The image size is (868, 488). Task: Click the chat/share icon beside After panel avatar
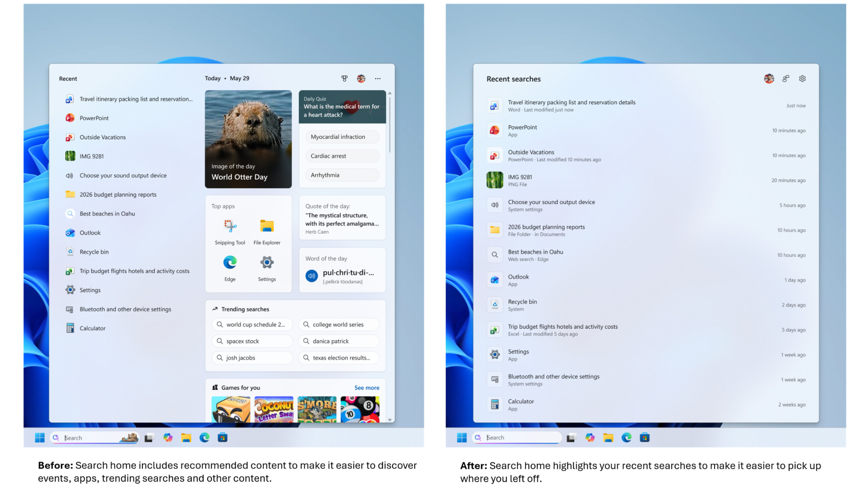tap(786, 79)
